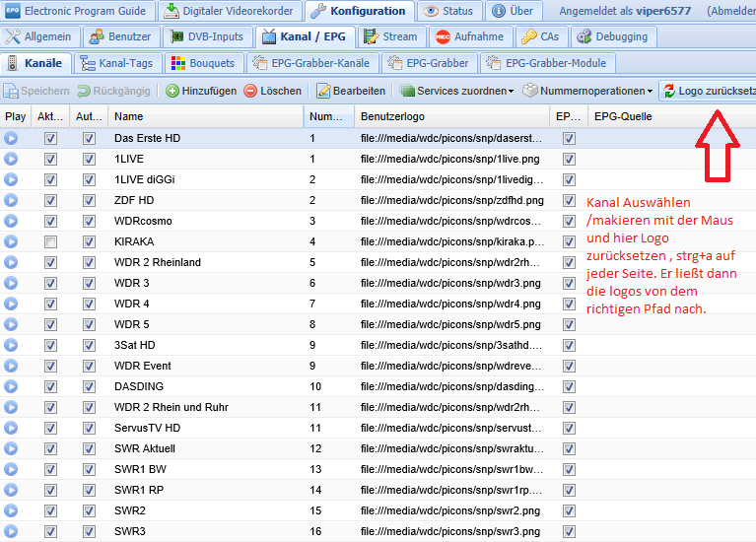The image size is (756, 542).
Task: Click the Hinzufügen add button
Action: coord(201,91)
